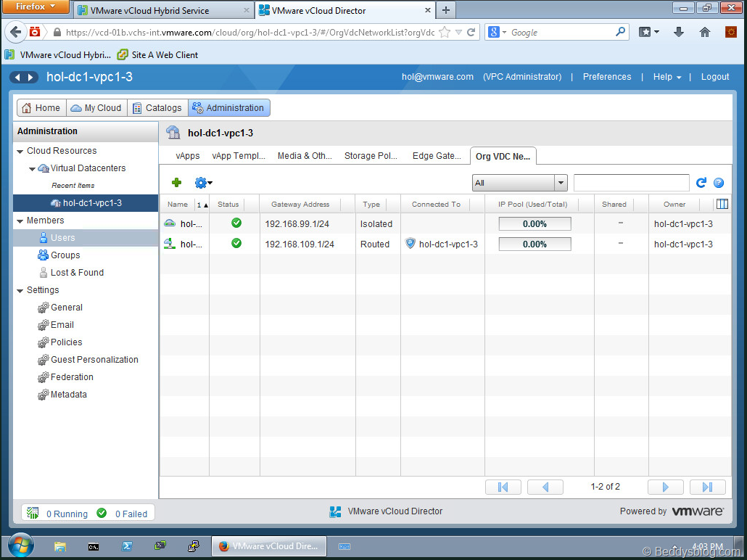
Task: Open the gear actions menu
Action: click(x=203, y=183)
